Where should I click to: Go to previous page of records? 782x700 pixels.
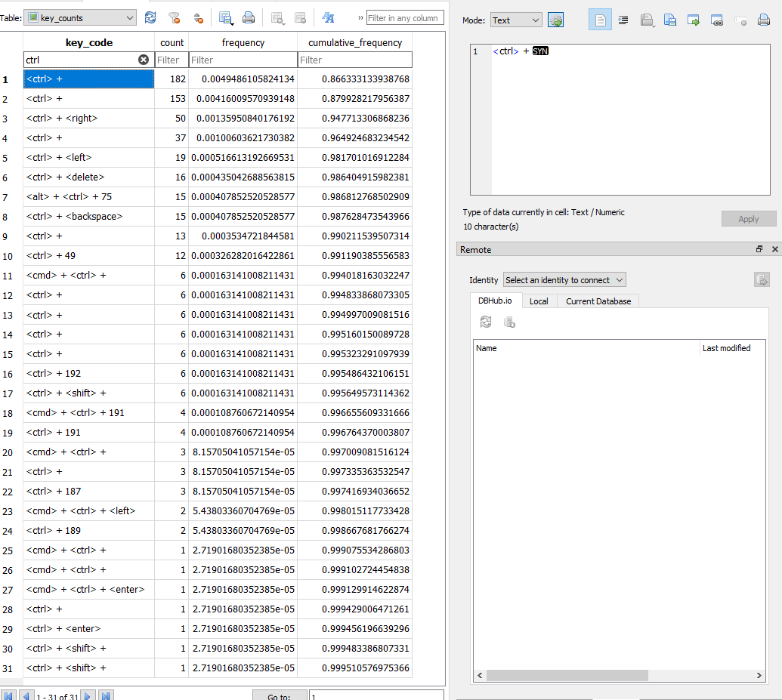click(26, 695)
